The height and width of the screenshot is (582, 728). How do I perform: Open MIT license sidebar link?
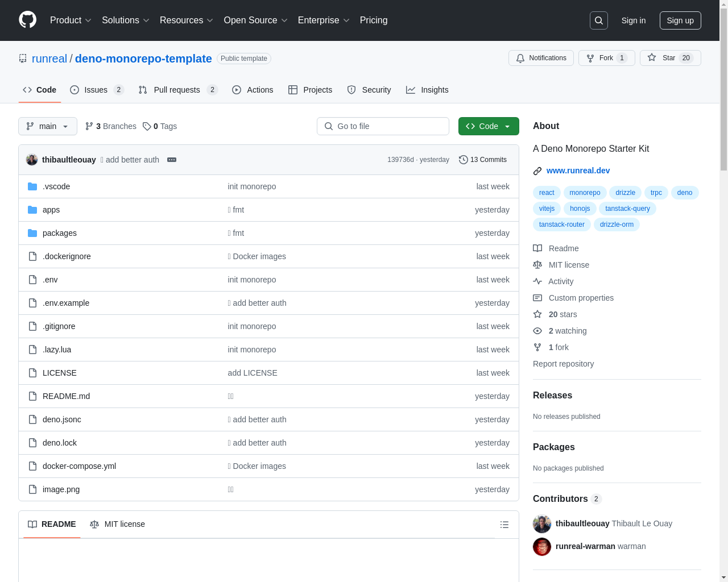point(561,265)
